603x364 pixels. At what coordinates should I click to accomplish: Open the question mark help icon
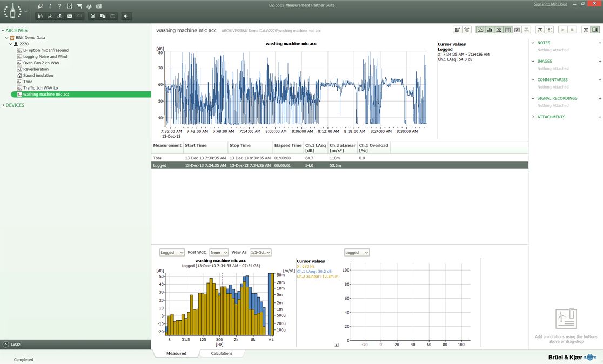point(59,6)
